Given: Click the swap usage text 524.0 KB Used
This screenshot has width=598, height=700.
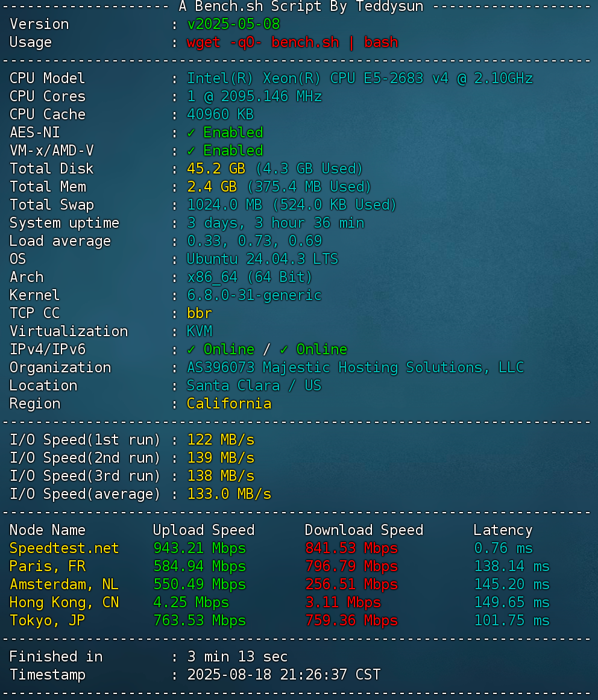Looking at the screenshot, I should 335,205.
